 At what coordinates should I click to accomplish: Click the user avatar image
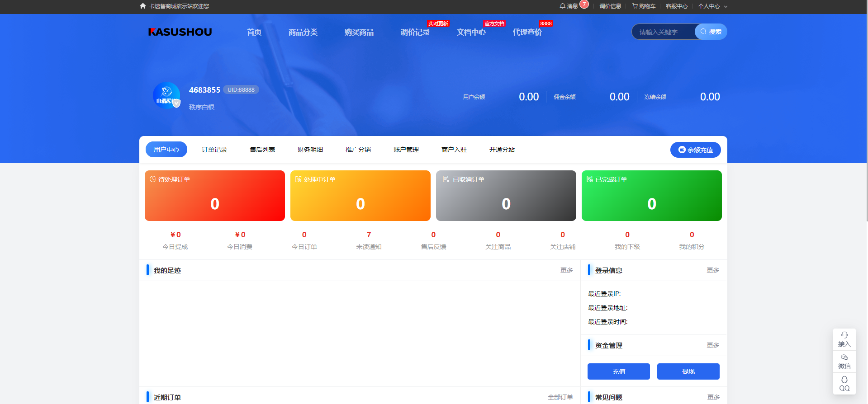point(166,96)
